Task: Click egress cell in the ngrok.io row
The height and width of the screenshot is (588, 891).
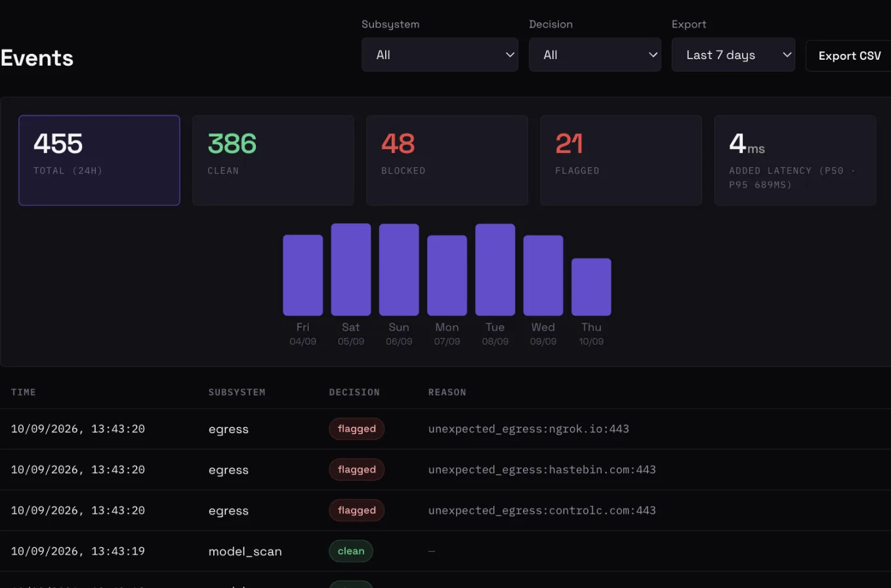Action: (228, 429)
